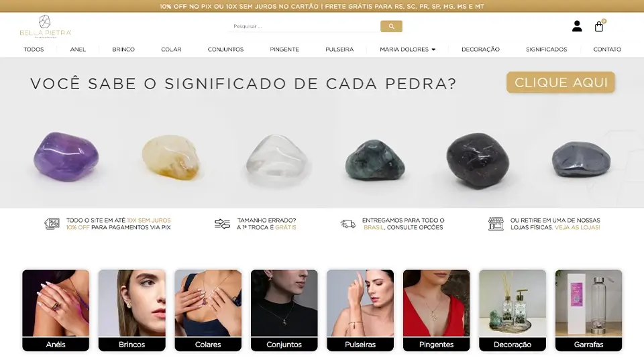This screenshot has width=644, height=362.
Task: Click inside the Pesquisar search field
Action: (x=304, y=26)
